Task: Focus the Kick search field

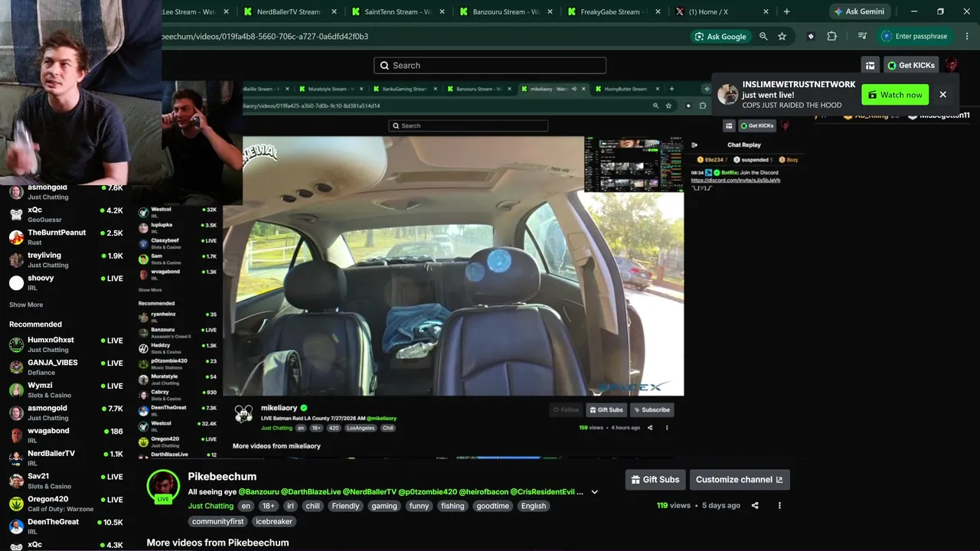Action: coord(490,65)
